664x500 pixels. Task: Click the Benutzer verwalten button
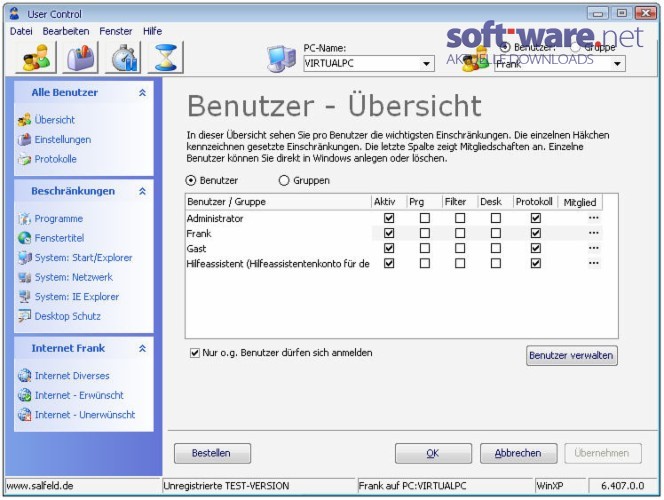[x=572, y=355]
